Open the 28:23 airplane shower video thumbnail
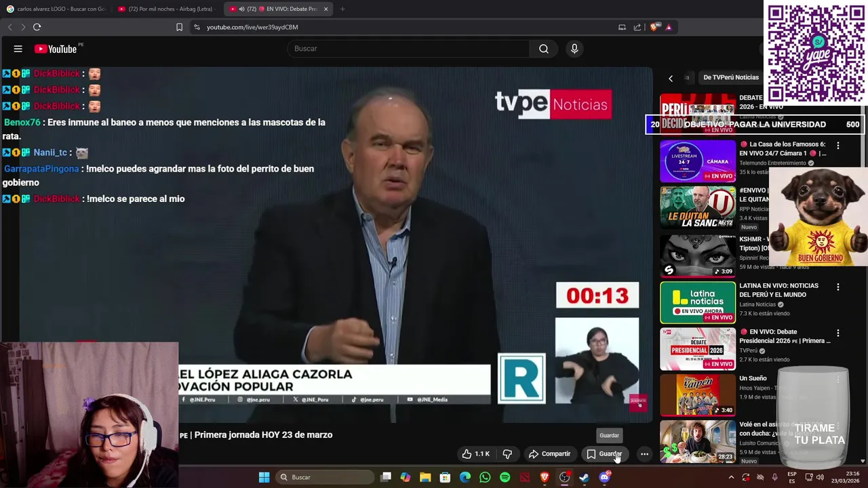This screenshot has width=868, height=488. click(698, 441)
